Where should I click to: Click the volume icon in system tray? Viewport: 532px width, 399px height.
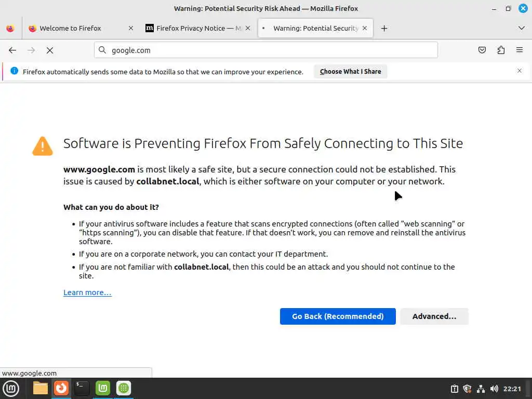tap(494, 389)
